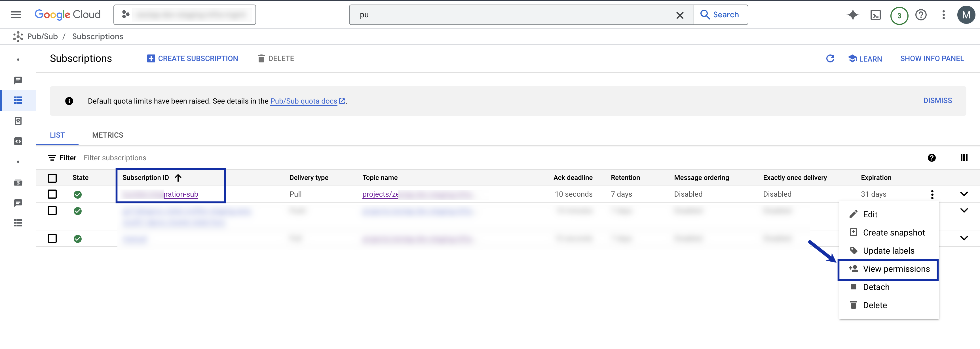Open the three-dot actions menu for the first subscription
Image resolution: width=980 pixels, height=349 pixels.
pos(932,194)
